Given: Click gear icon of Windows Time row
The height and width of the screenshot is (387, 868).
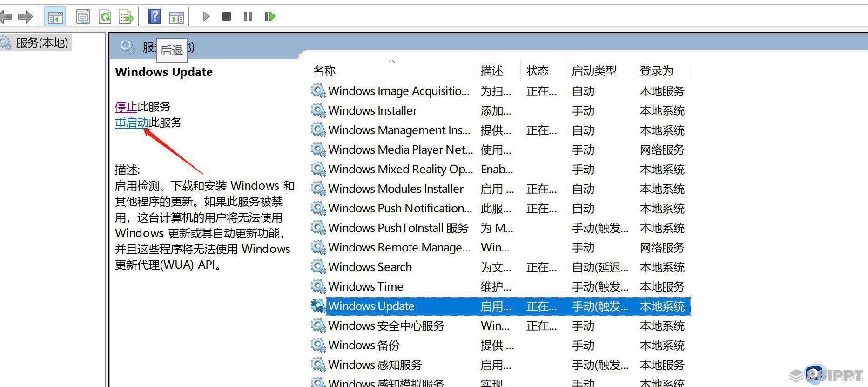Looking at the screenshot, I should (318, 286).
